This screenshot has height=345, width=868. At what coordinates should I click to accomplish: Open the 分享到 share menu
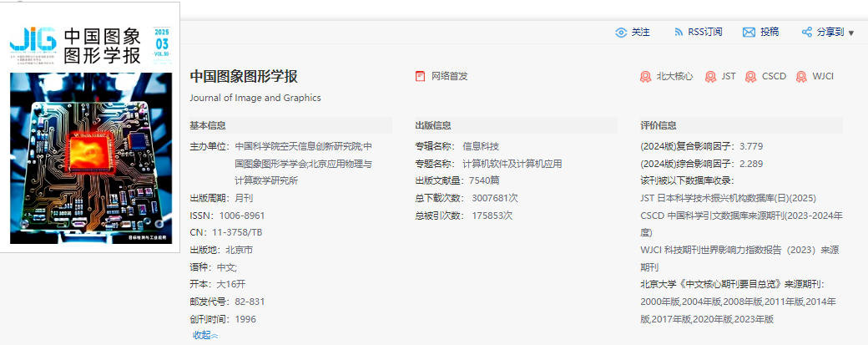(x=830, y=32)
